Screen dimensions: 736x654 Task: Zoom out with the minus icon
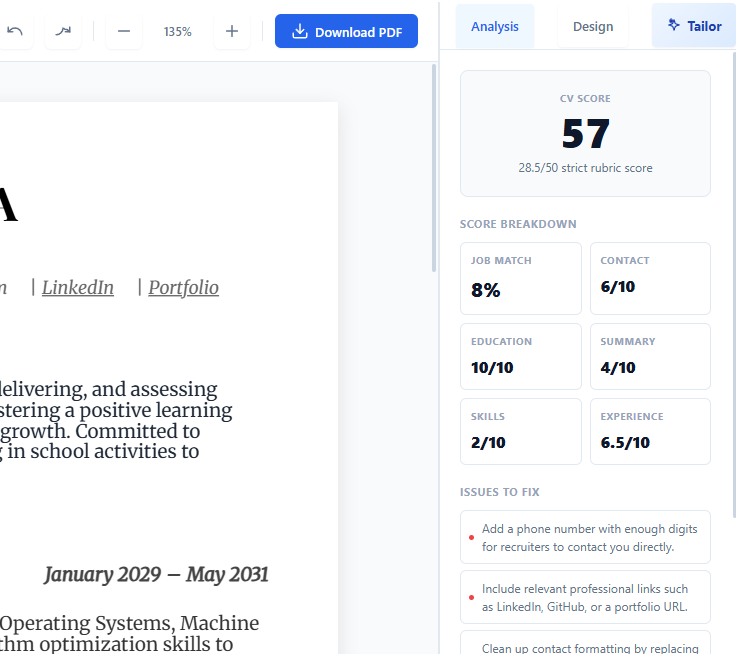pyautogui.click(x=124, y=31)
